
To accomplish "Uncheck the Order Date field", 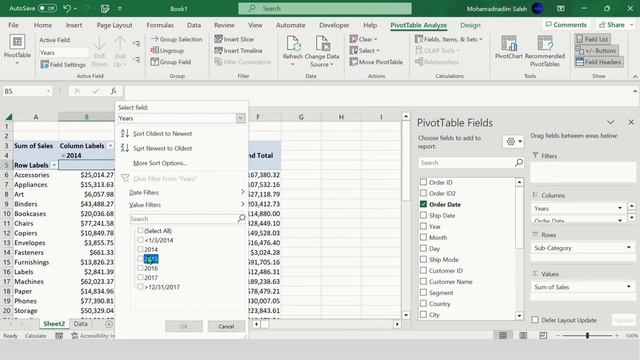I will coord(423,204).
